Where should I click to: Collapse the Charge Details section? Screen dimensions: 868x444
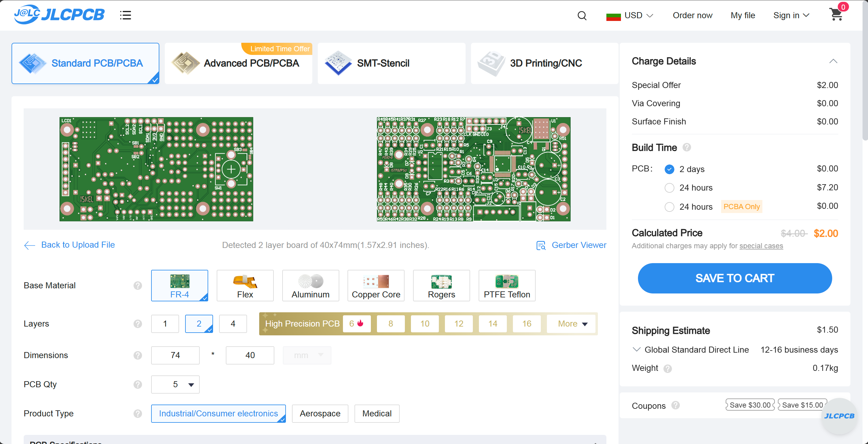tap(833, 61)
